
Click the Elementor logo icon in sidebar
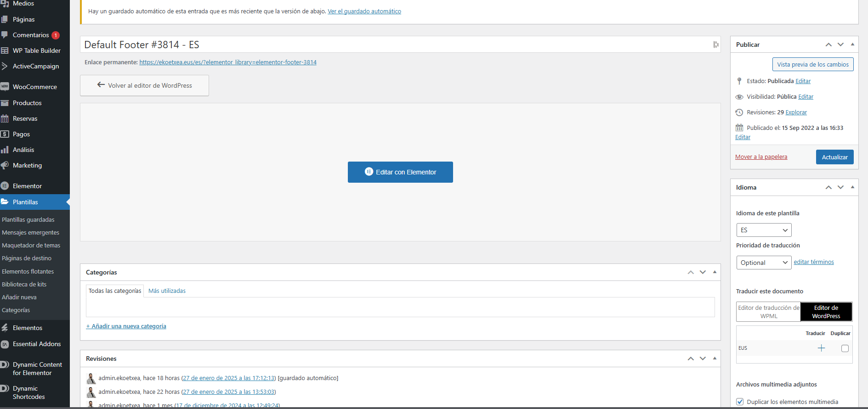point(5,186)
